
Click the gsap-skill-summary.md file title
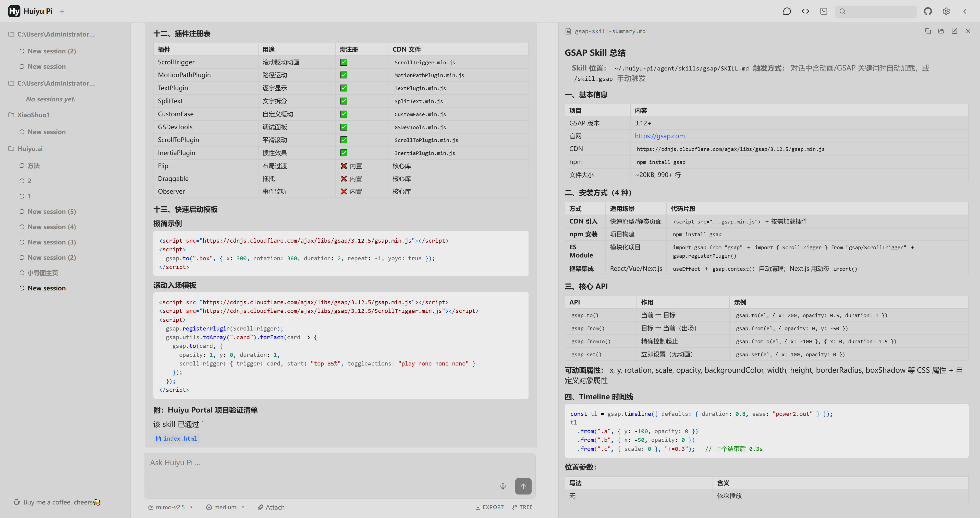point(610,31)
